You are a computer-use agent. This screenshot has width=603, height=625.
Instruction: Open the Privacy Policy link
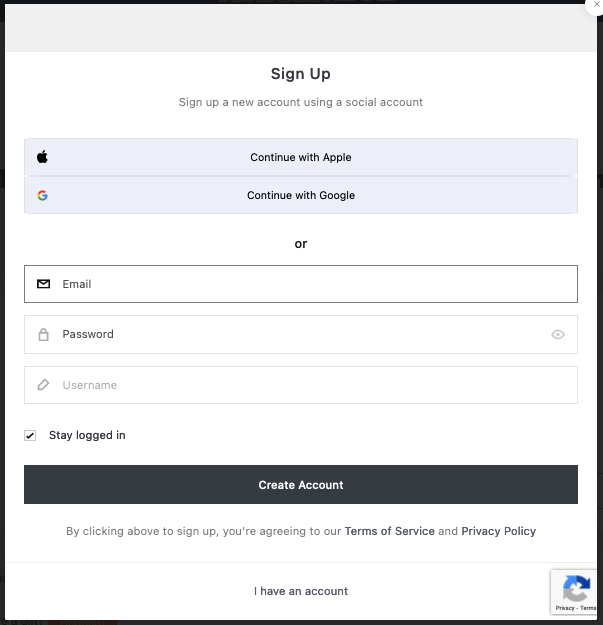[498, 531]
